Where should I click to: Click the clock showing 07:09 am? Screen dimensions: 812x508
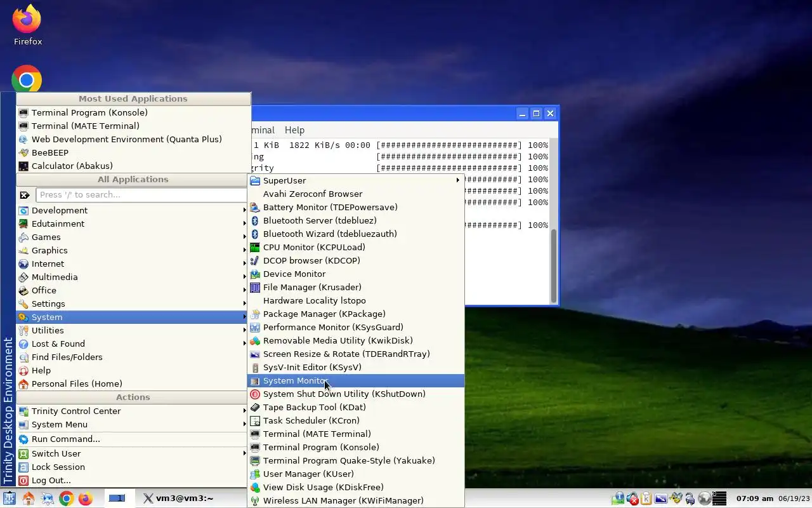[x=754, y=498]
